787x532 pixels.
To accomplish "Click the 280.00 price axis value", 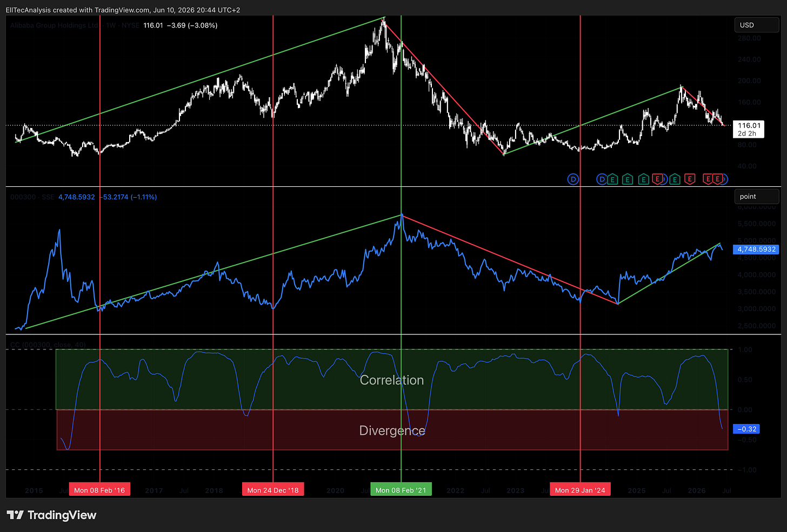I will point(749,38).
